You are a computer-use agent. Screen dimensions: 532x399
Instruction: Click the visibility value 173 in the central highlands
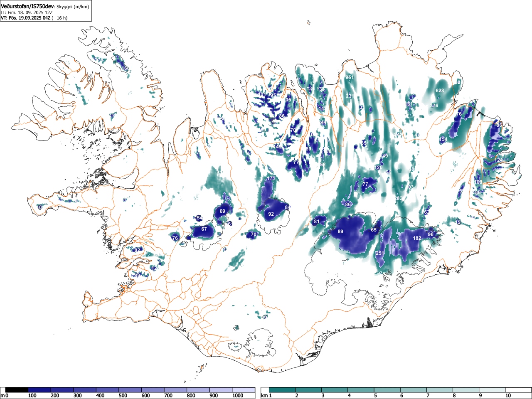point(271,178)
